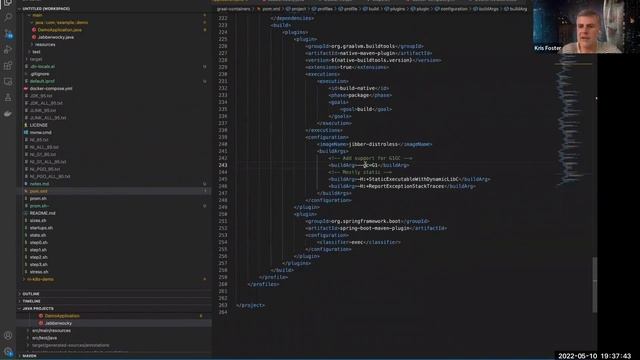Image resolution: width=640 pixels, height=360 pixels.
Task: Open step3.sh script
Action: 38,264
